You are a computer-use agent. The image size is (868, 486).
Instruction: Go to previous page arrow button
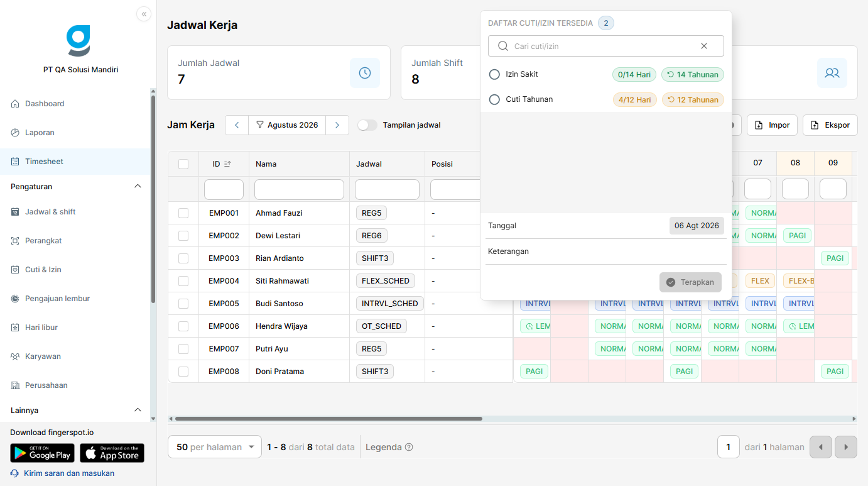[x=821, y=447]
